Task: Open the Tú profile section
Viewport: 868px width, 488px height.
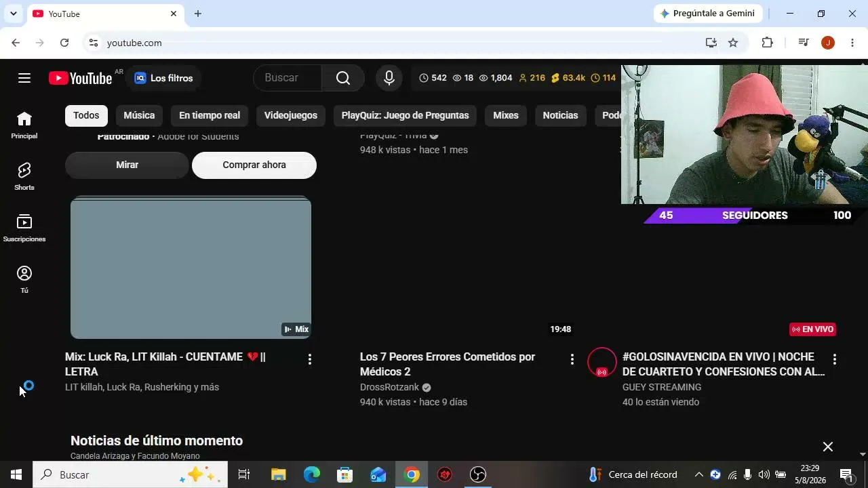Action: coord(24,280)
